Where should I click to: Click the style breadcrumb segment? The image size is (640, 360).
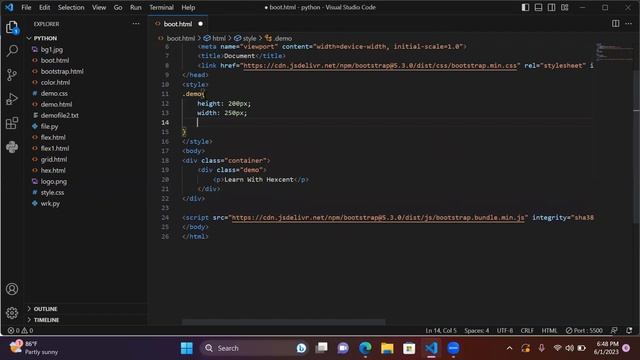[245, 38]
